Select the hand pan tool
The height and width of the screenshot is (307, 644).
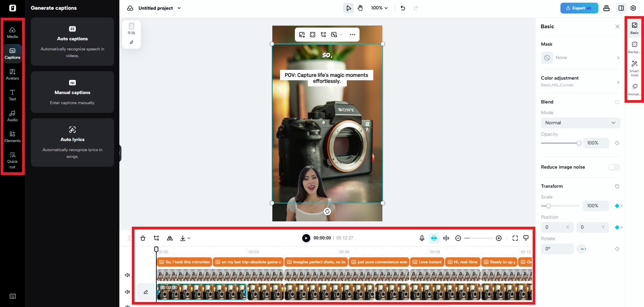pos(360,8)
